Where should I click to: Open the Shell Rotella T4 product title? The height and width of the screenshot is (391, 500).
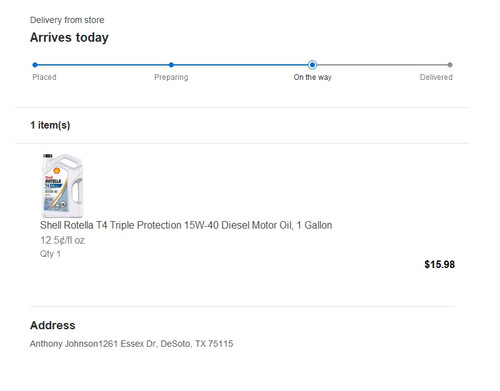tap(186, 225)
